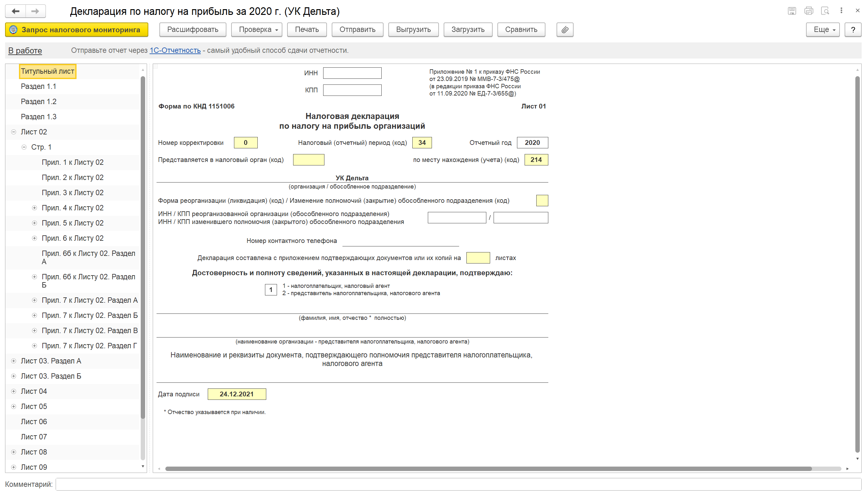Click the number of листах field
868x496 pixels.
point(478,258)
